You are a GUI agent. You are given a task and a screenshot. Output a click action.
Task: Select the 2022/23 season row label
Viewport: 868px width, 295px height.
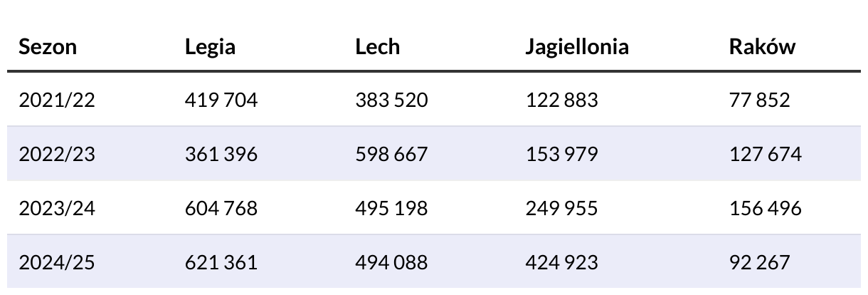[x=56, y=154]
